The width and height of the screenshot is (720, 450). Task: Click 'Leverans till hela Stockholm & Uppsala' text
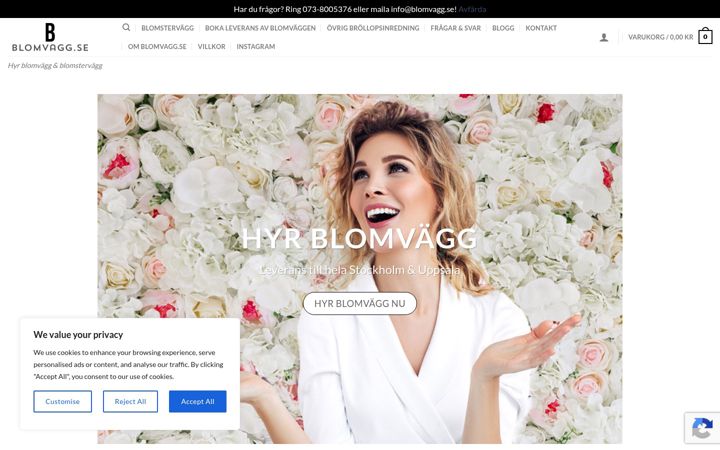[360, 270]
